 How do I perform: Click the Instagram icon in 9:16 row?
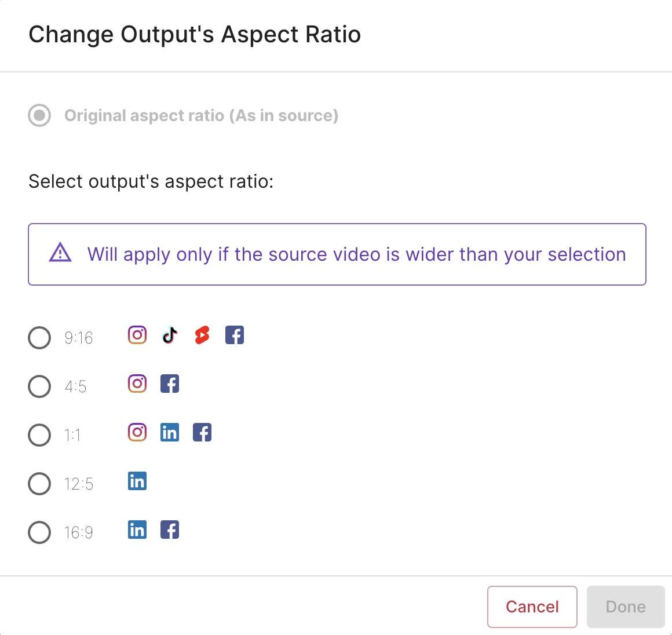[x=137, y=335]
